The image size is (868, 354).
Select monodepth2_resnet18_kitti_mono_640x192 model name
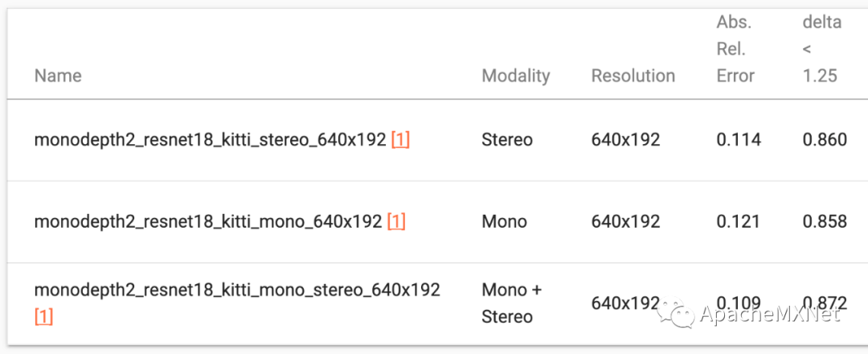[x=207, y=221]
